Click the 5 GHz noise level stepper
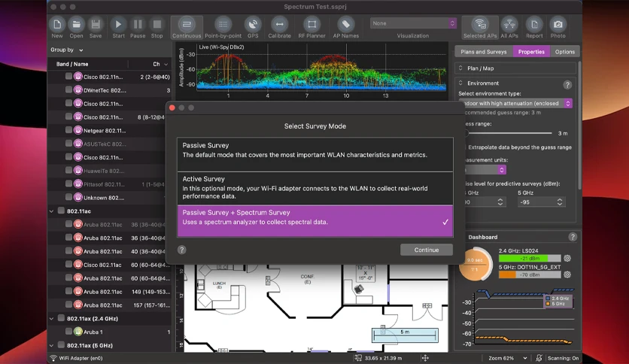 coord(560,202)
